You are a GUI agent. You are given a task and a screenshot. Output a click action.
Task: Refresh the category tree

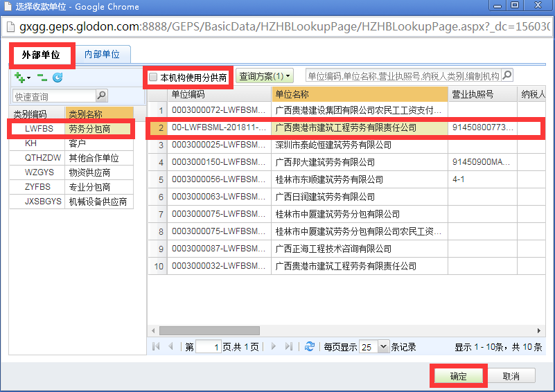(x=58, y=78)
